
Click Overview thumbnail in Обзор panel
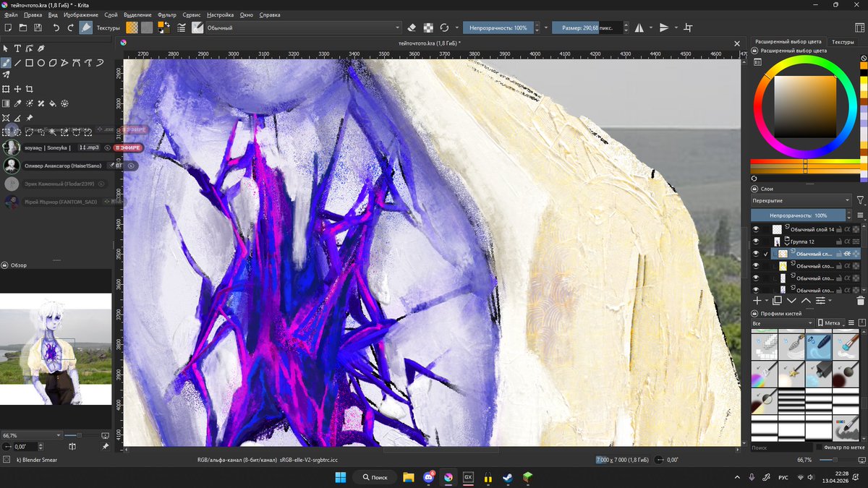pyautogui.click(x=56, y=348)
